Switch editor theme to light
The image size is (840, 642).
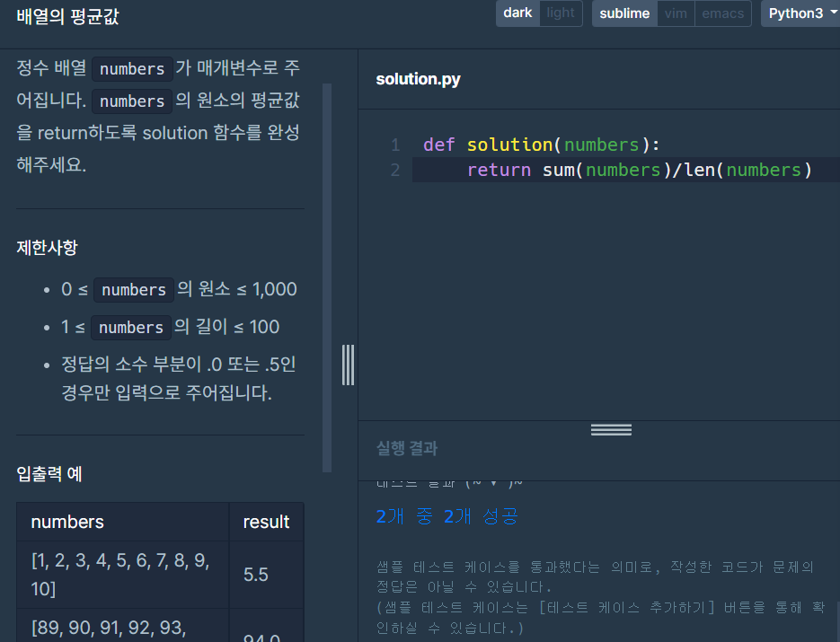point(561,13)
